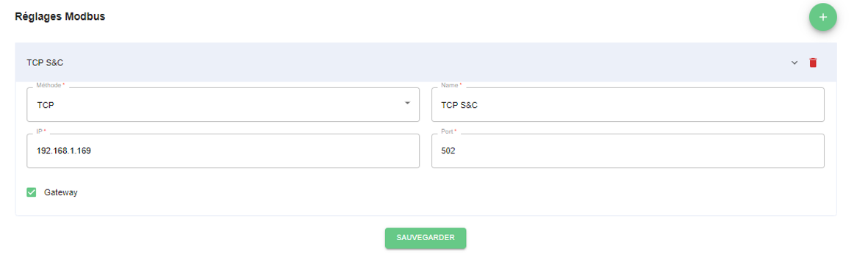Viewport: 868px width, 268px height.
Task: Click the 192.168.1.169 address text
Action: (64, 151)
